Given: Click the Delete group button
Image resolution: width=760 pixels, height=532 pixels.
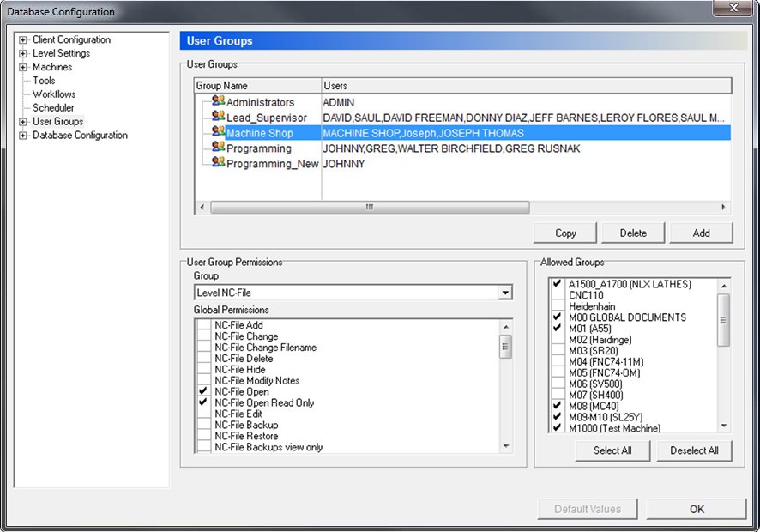Looking at the screenshot, I should (633, 233).
